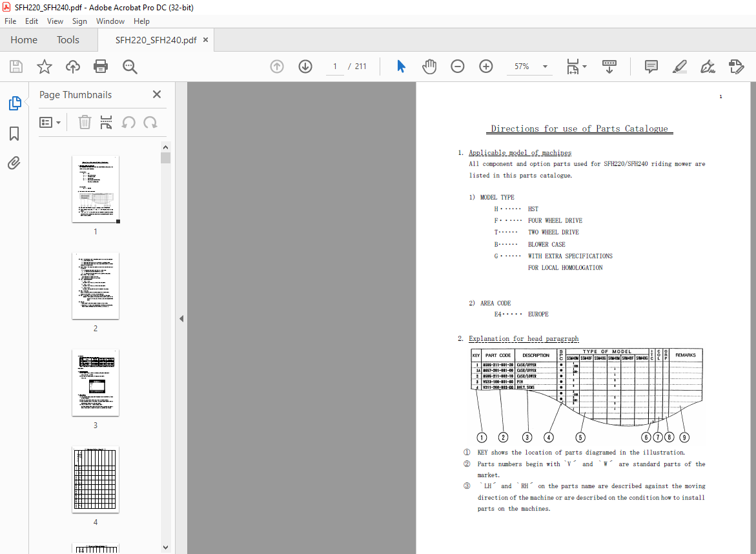
Task: Click the Fit page width icon
Action: coord(572,67)
